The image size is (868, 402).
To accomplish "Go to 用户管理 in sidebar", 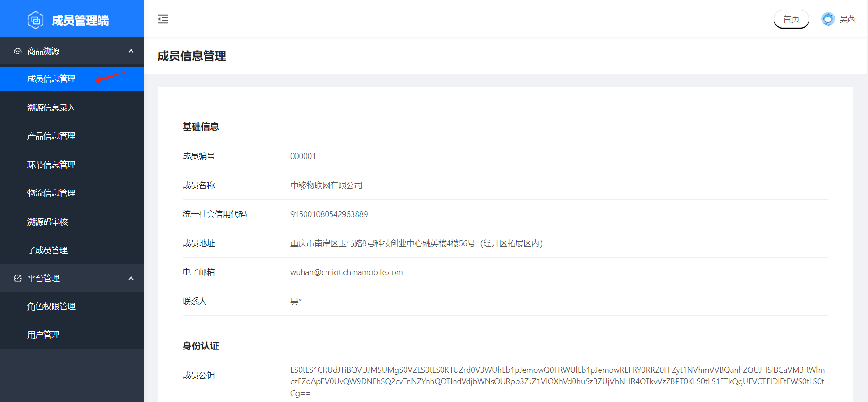I will click(x=43, y=335).
